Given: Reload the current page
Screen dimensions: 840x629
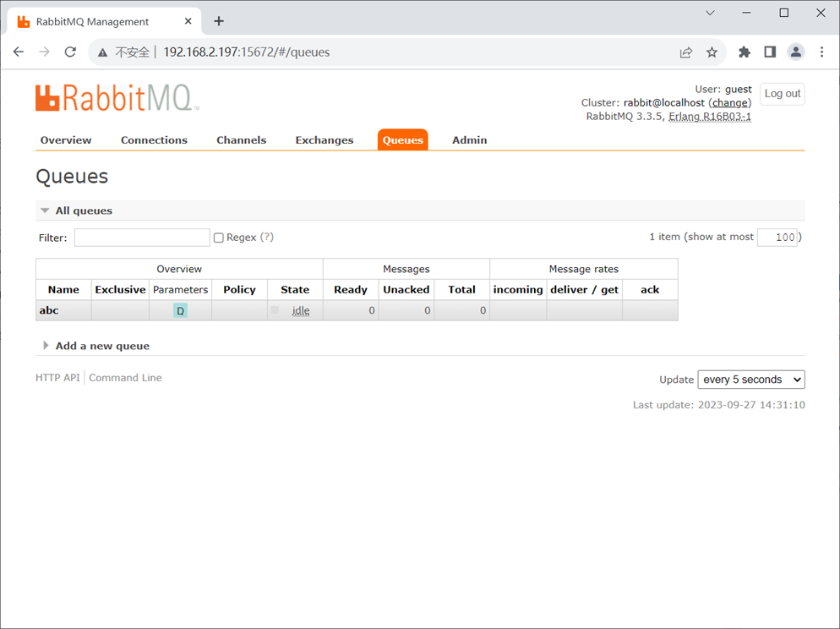Looking at the screenshot, I should [70, 52].
